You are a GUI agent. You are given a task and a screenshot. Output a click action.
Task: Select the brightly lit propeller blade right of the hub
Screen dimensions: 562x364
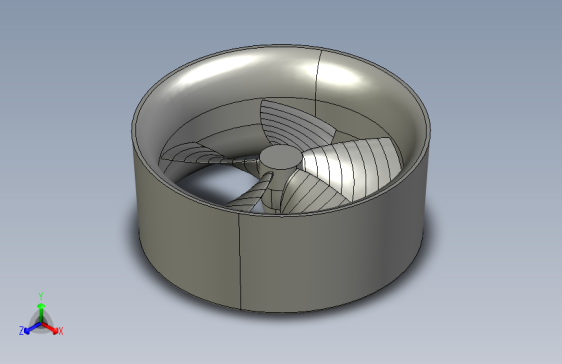tap(353, 168)
